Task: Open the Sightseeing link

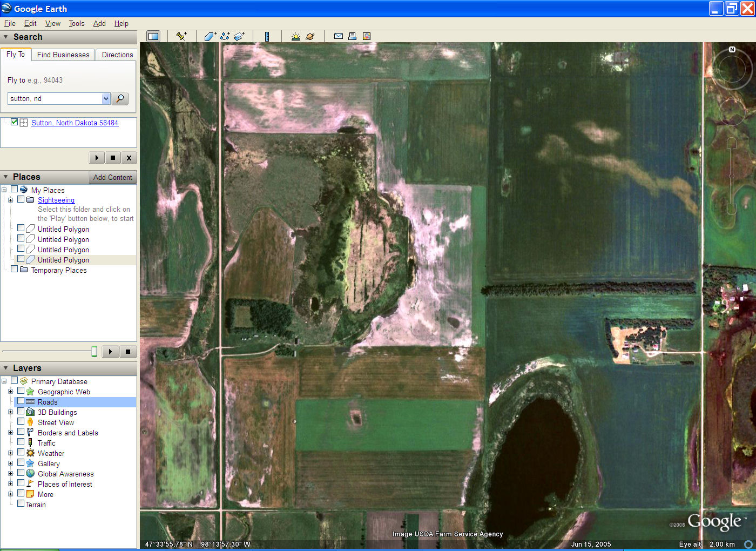Action: (56, 200)
